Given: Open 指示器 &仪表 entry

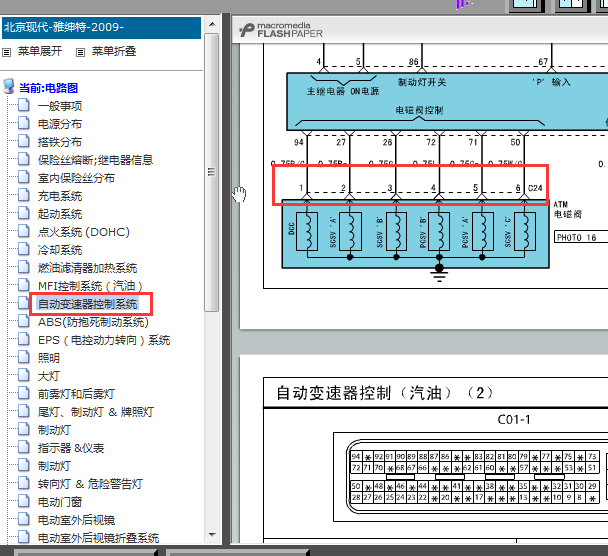Looking at the screenshot, I should tap(71, 448).
